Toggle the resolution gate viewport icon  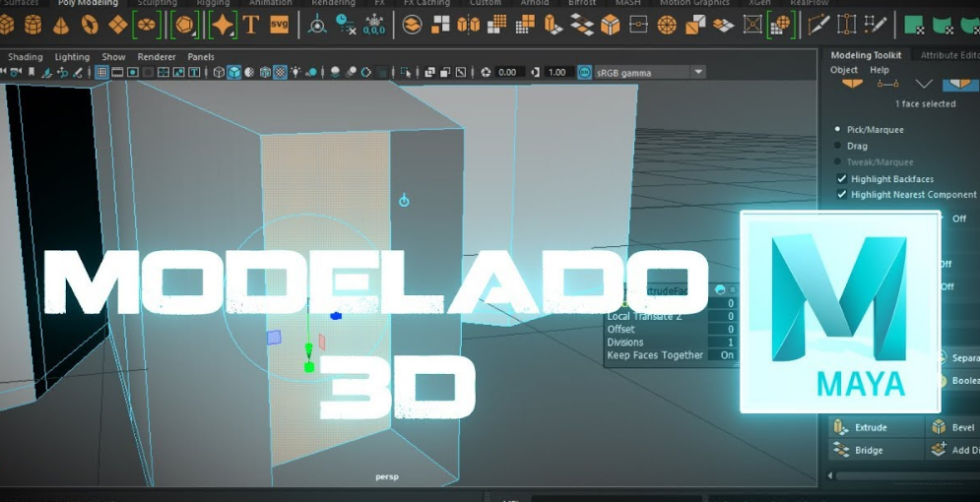point(133,73)
